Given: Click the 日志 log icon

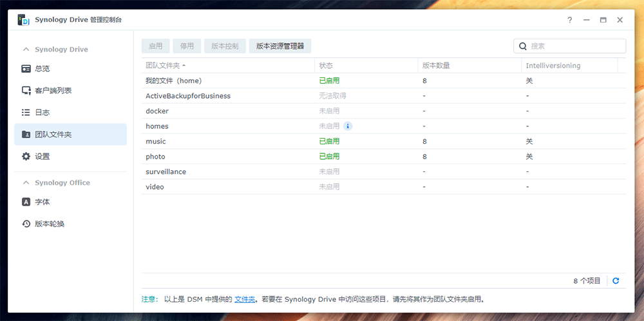Looking at the screenshot, I should (x=26, y=112).
